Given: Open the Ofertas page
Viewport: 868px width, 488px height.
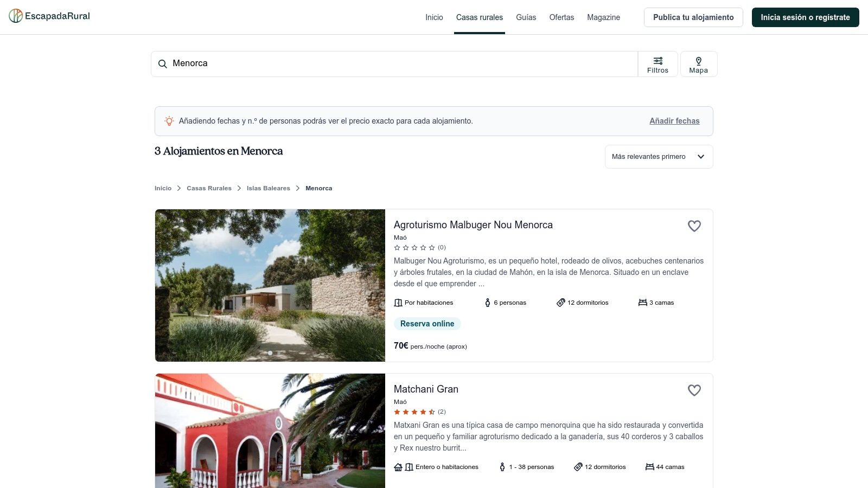Looking at the screenshot, I should pyautogui.click(x=561, y=17).
